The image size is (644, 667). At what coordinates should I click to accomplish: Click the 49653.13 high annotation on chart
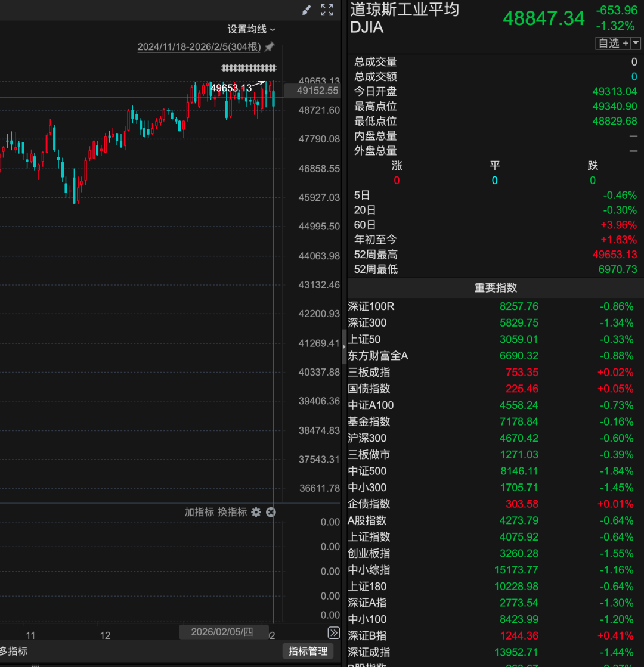231,88
